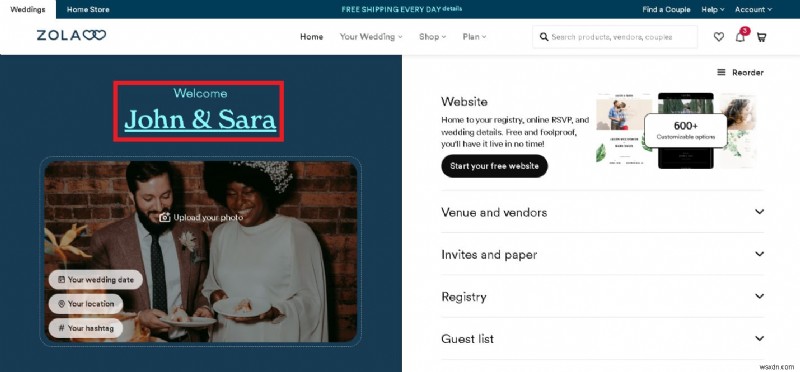The width and height of the screenshot is (800, 372).
Task: Click the Zola logo
Action: (x=71, y=35)
